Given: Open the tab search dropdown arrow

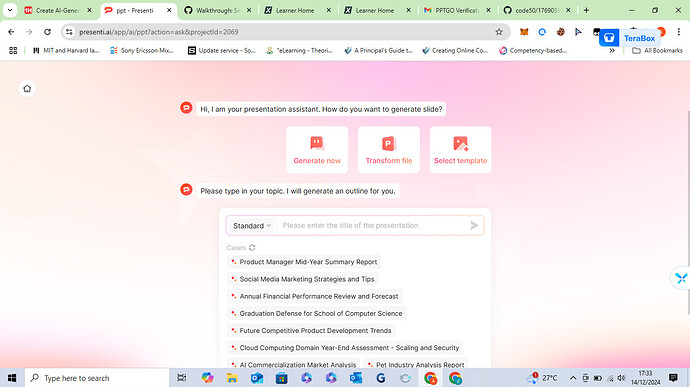Looking at the screenshot, I should (x=10, y=10).
